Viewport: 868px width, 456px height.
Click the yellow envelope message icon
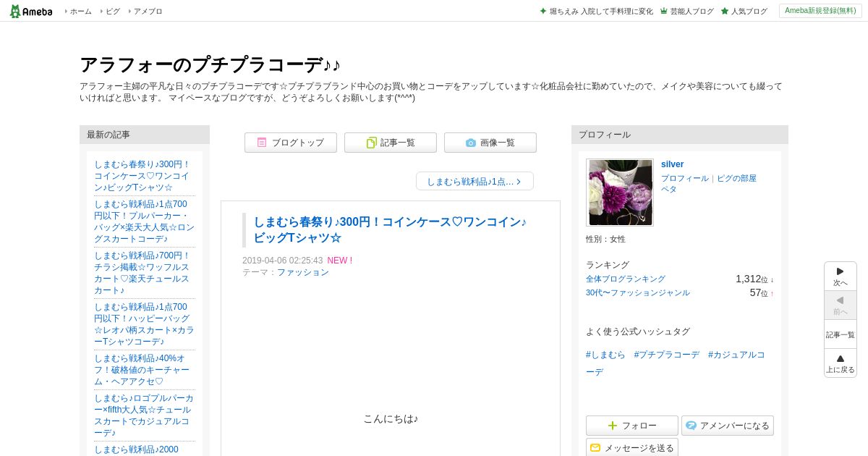click(595, 448)
